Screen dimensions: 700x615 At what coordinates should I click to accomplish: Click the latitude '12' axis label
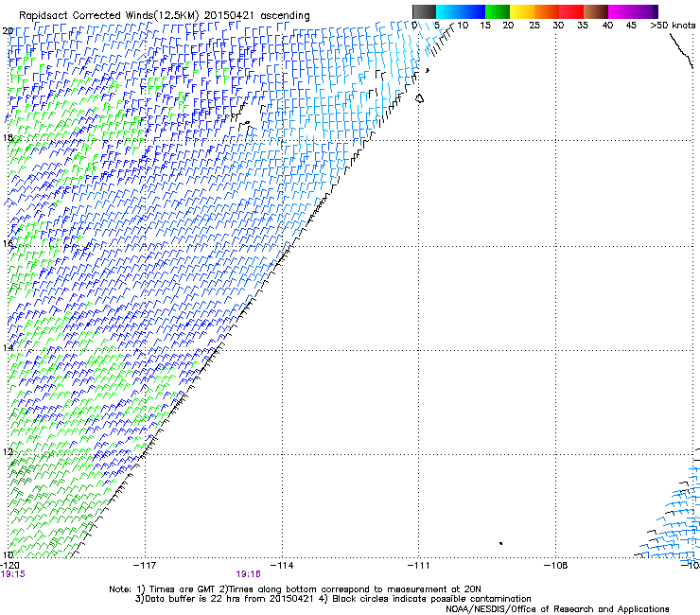coord(8,451)
